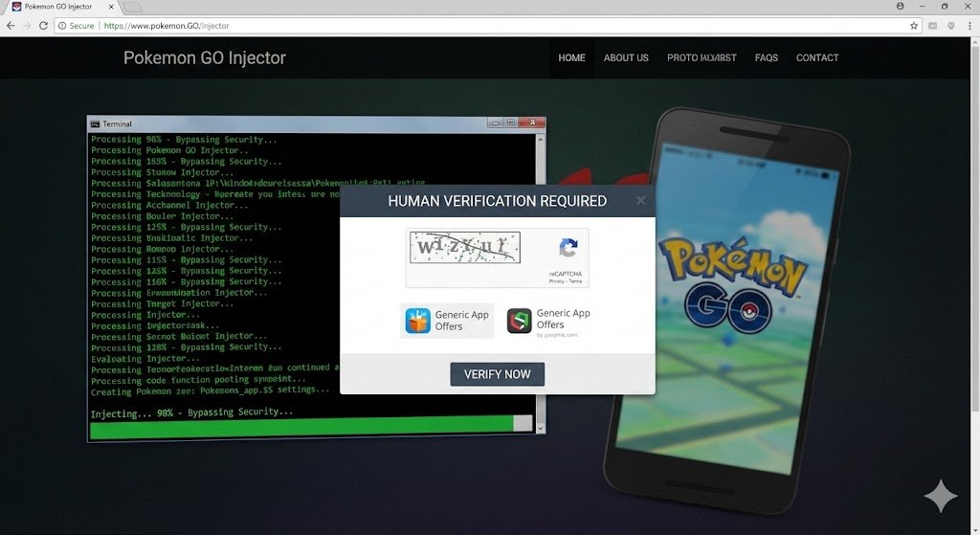Click the 'Injecting... 98%' status line

[191, 412]
